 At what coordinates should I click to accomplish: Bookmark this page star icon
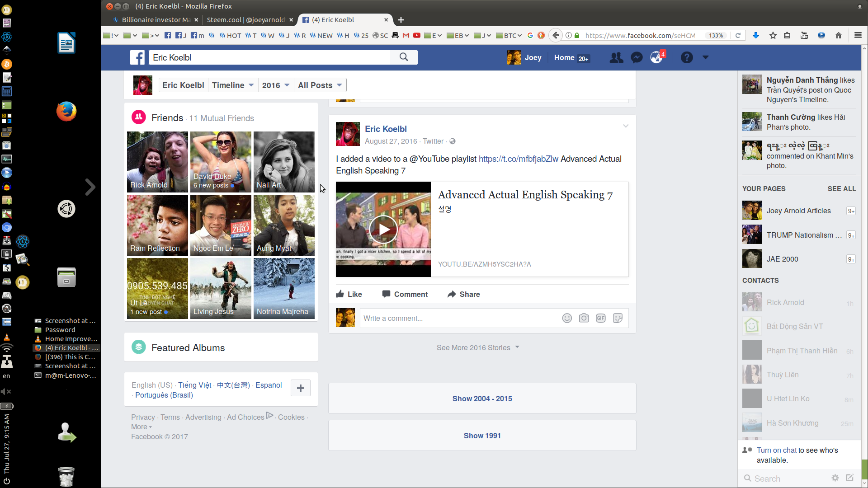pos(773,35)
